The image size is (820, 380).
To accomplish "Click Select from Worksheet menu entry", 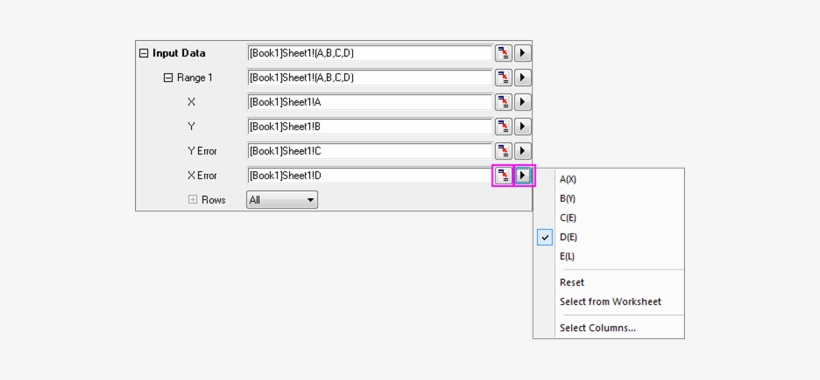I will [609, 302].
